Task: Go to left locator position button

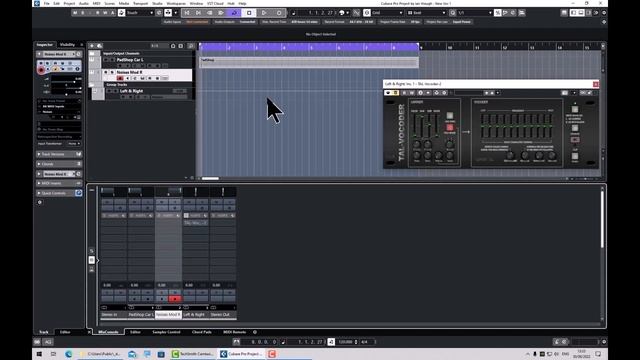Action: coord(187,13)
